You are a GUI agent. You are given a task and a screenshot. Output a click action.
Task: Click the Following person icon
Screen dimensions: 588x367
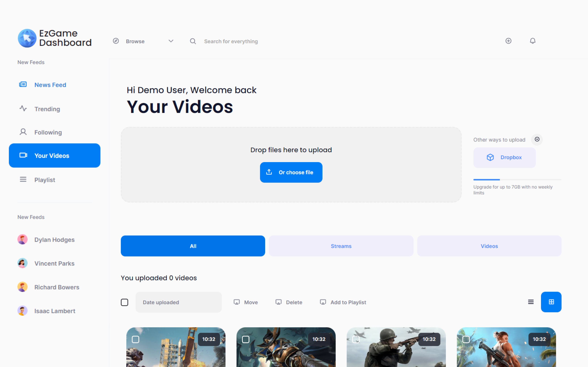[23, 132]
